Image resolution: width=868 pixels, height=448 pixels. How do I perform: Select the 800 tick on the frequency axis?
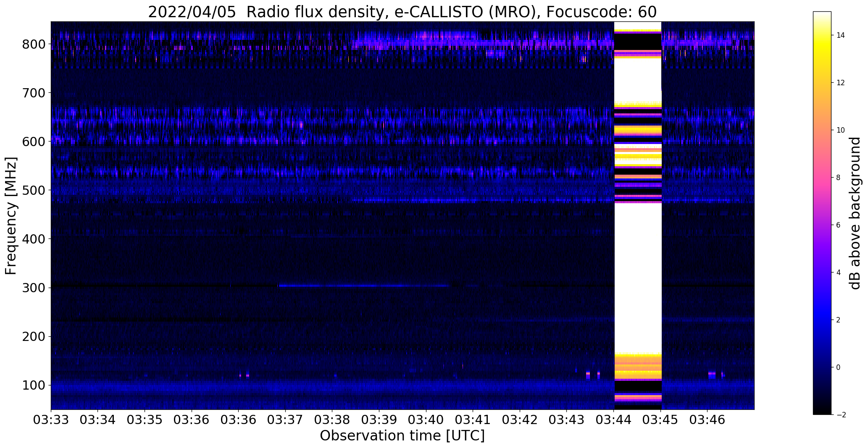pyautogui.click(x=33, y=44)
